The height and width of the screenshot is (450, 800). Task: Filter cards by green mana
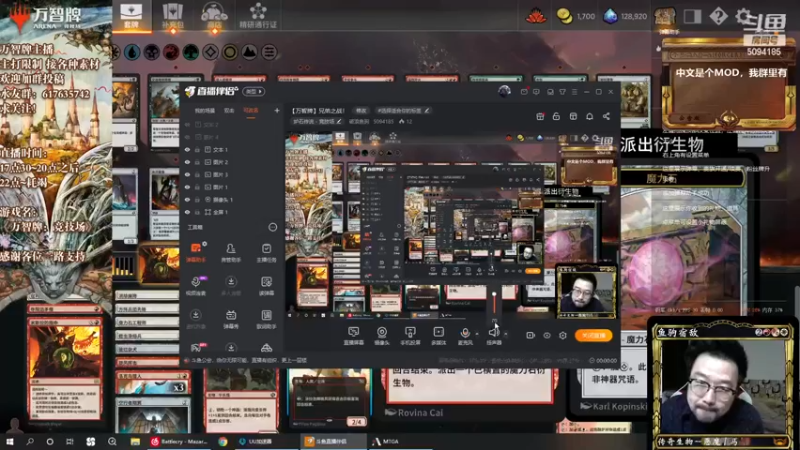coord(190,52)
